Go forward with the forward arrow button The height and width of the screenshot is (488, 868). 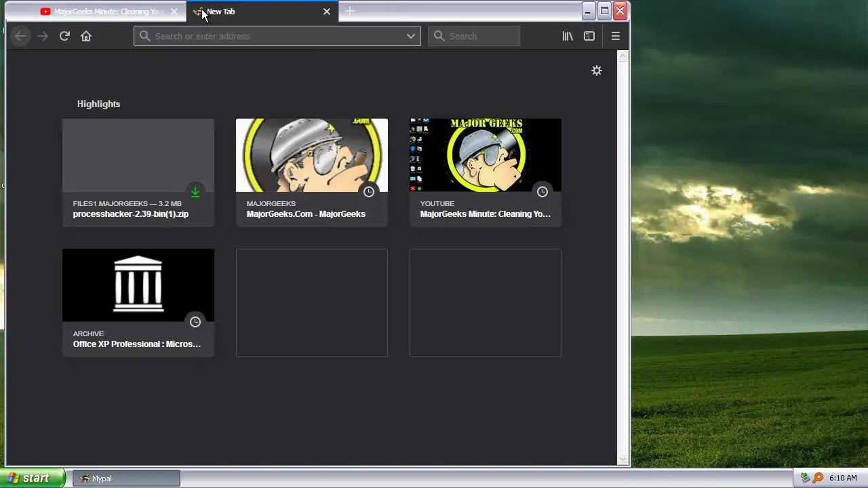[43, 36]
